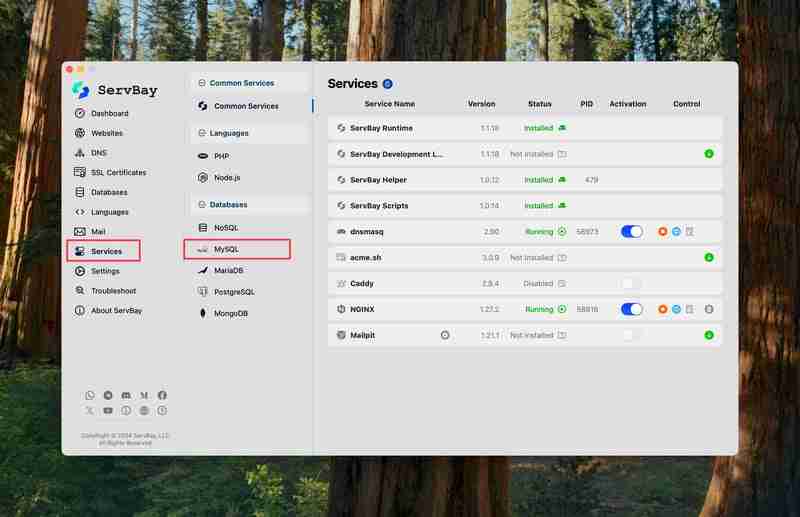This screenshot has width=800, height=517.
Task: Disable the NGINX activation toggle
Action: click(631, 309)
